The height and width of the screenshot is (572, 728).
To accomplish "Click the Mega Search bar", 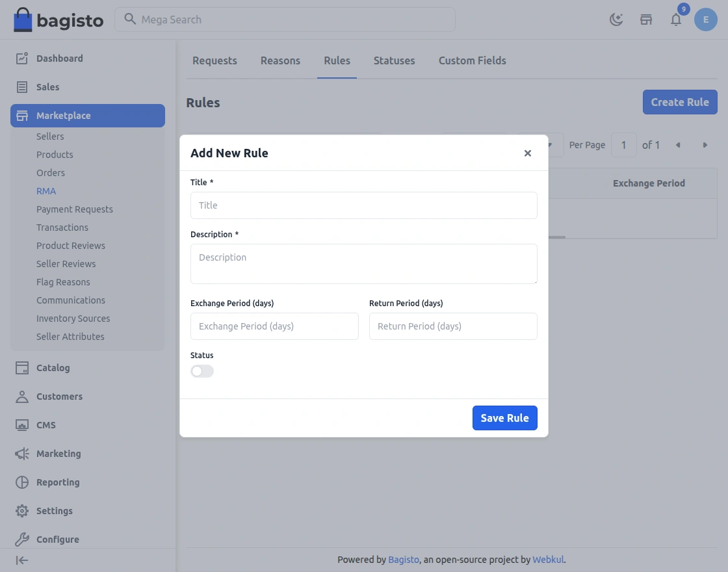I will pos(286,19).
